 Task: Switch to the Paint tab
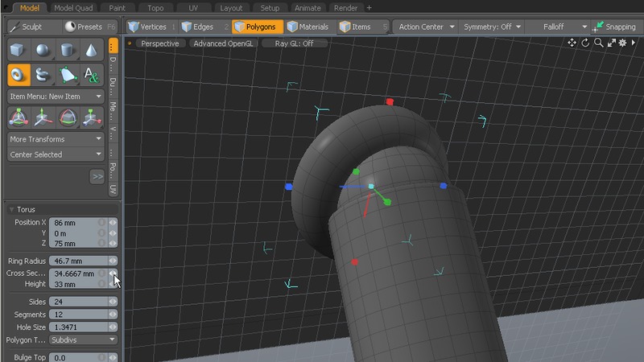click(x=118, y=7)
